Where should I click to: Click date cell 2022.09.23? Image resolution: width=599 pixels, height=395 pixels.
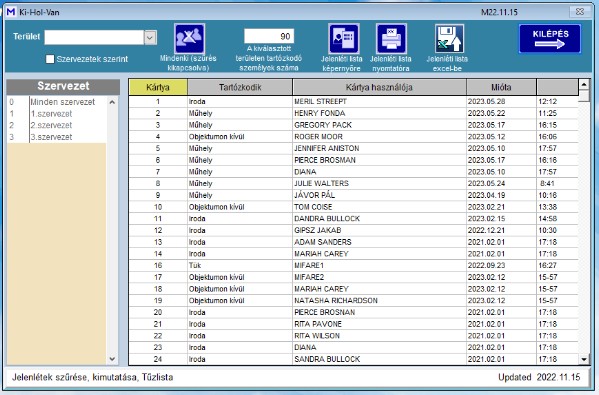pyautogui.click(x=501, y=265)
